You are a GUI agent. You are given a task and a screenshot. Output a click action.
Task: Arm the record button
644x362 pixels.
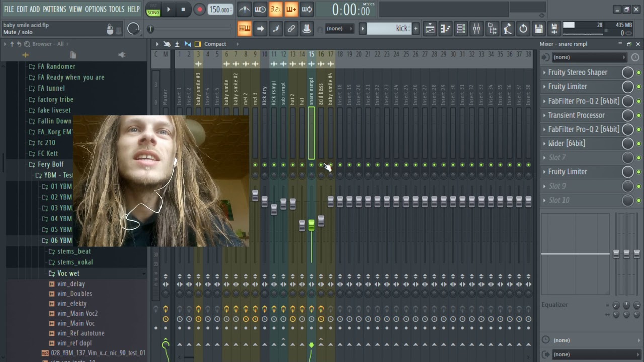coord(200,9)
